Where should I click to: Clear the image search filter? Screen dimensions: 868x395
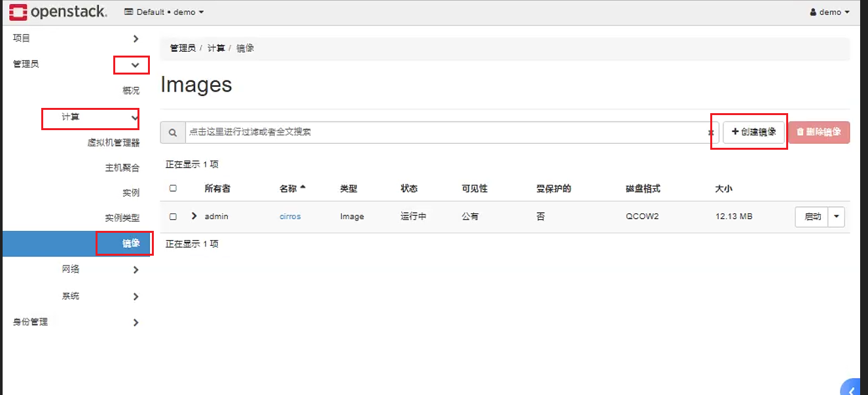(x=710, y=133)
